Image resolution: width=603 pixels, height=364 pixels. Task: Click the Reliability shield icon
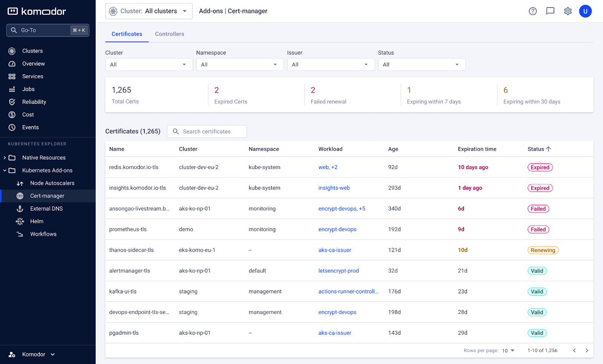[12, 102]
